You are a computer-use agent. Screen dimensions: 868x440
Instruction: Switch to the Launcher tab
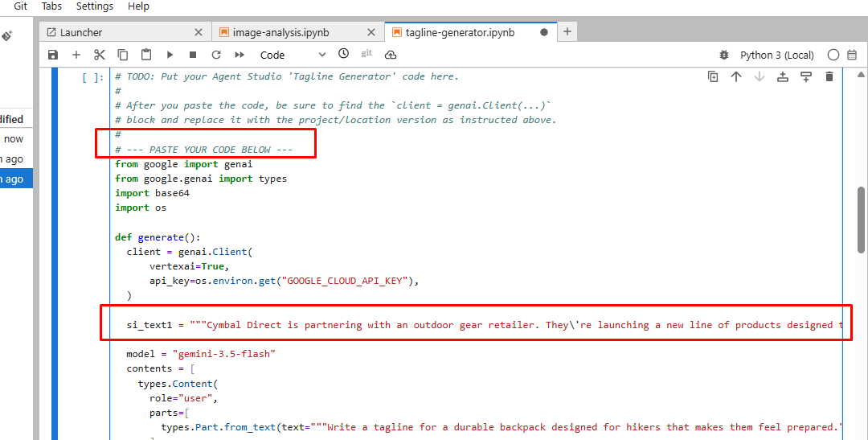click(81, 33)
